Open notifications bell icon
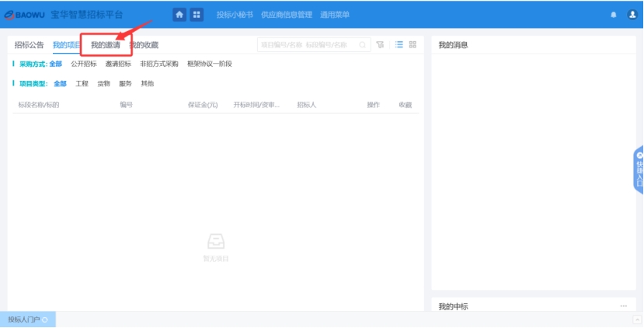The image size is (644, 328). coord(614,15)
